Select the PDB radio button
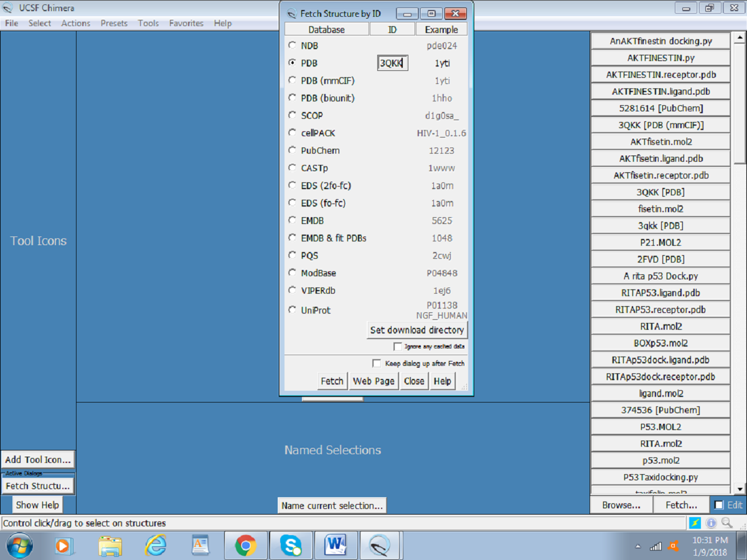Image resolution: width=747 pixels, height=560 pixels. coord(292,63)
